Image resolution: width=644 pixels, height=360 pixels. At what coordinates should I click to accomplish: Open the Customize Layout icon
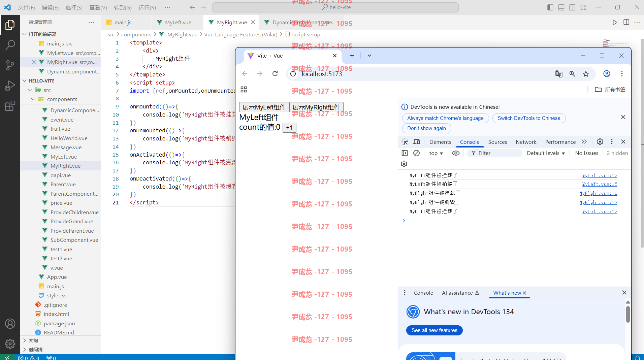[583, 7]
